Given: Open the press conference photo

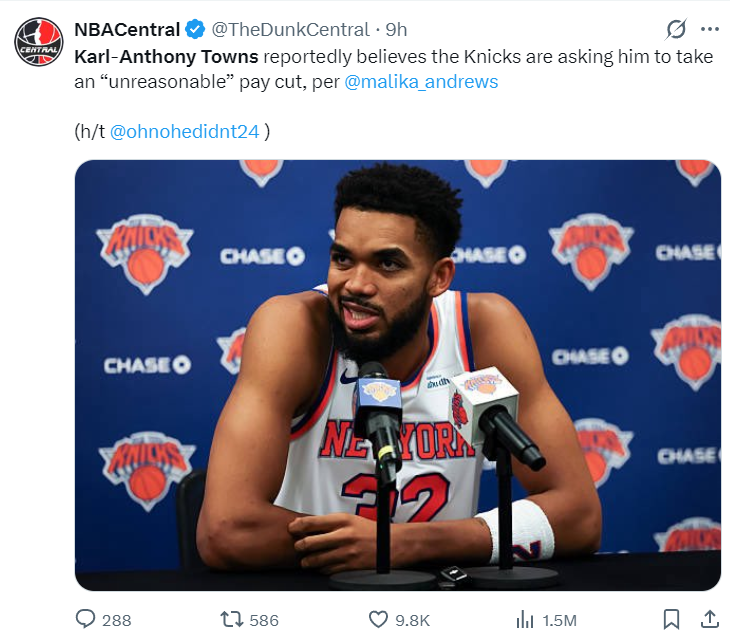Looking at the screenshot, I should pos(398,375).
